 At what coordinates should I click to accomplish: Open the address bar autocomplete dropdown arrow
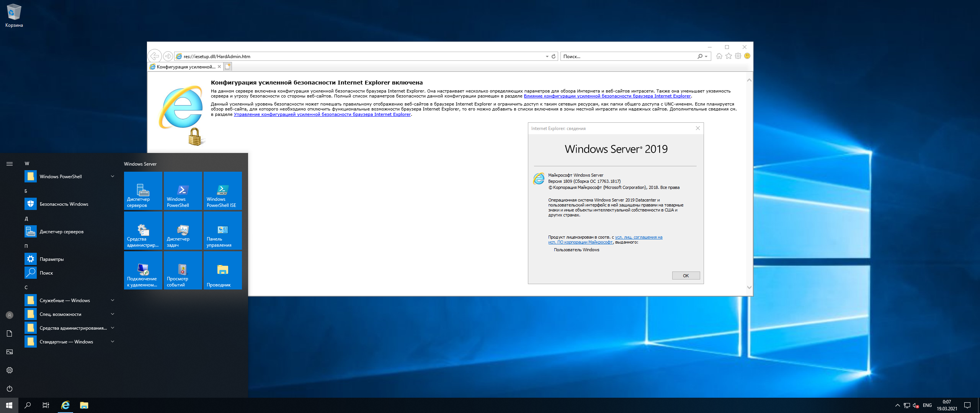click(547, 57)
